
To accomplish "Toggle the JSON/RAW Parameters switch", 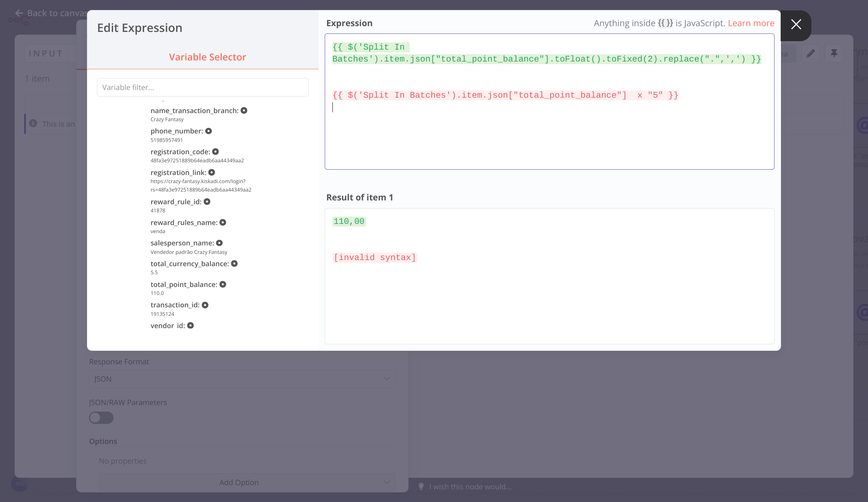I will (101, 418).
